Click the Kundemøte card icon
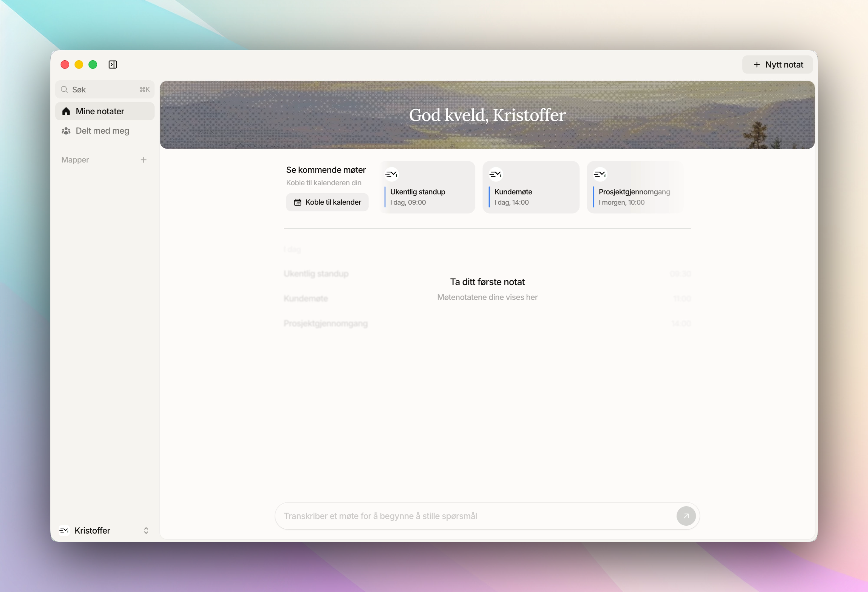Viewport: 868px width, 592px height. tap(496, 174)
